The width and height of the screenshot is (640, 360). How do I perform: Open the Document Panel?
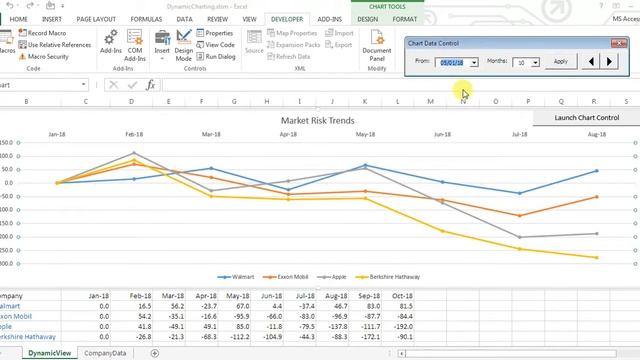[377, 45]
